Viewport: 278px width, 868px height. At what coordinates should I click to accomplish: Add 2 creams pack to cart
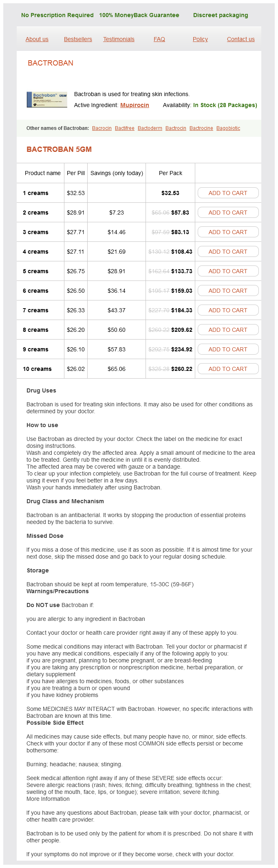228,213
